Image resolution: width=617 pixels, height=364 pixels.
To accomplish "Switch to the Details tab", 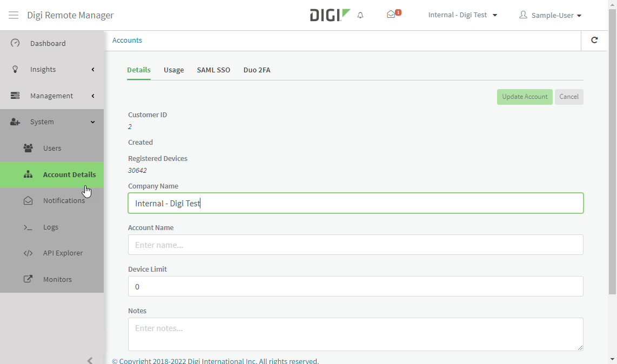I will (x=138, y=70).
